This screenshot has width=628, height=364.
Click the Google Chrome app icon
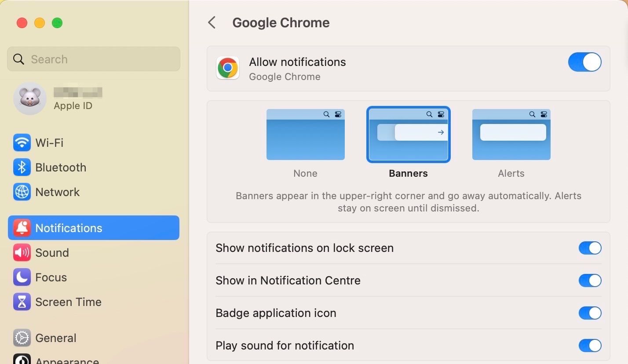click(x=228, y=68)
